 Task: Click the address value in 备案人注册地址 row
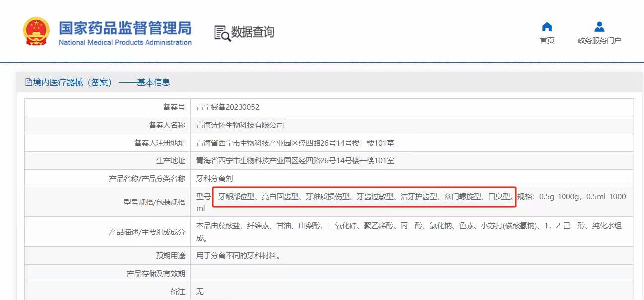[x=295, y=143]
